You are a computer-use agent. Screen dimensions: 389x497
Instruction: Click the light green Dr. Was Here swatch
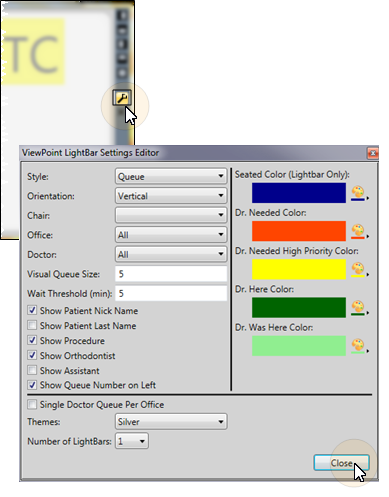click(299, 346)
